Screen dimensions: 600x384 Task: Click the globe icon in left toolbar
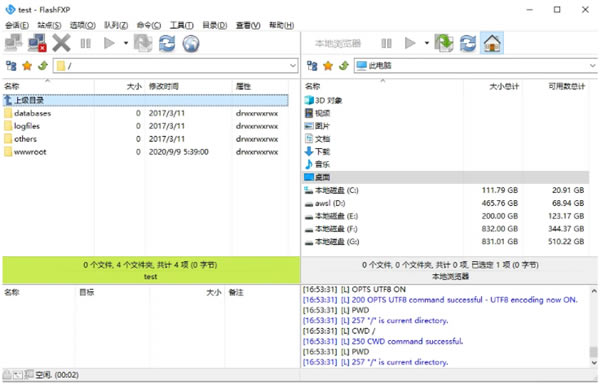pos(191,43)
